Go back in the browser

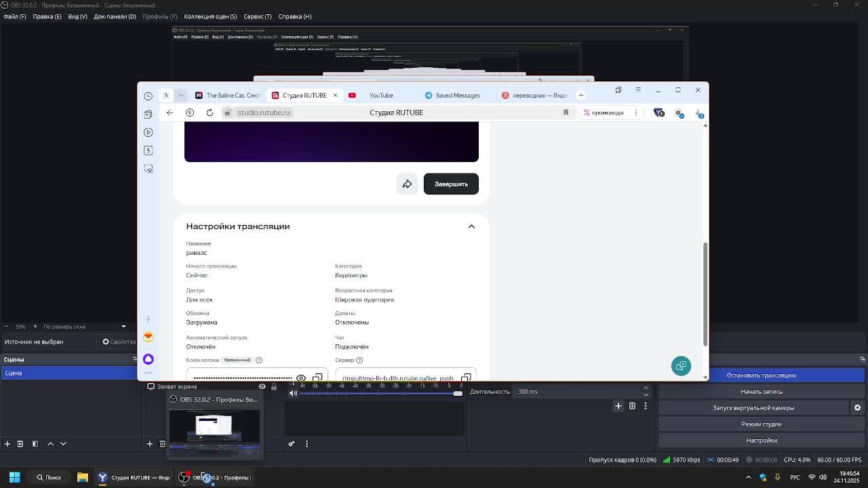click(170, 113)
